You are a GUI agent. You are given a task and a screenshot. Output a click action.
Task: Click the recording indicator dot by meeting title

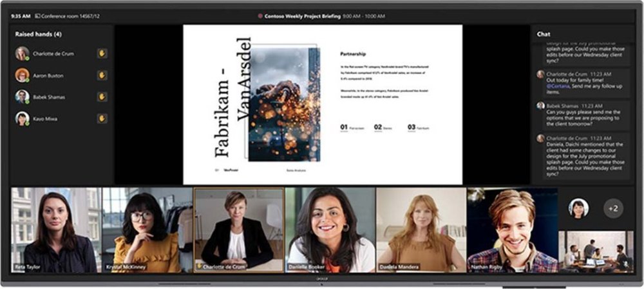[x=260, y=15]
